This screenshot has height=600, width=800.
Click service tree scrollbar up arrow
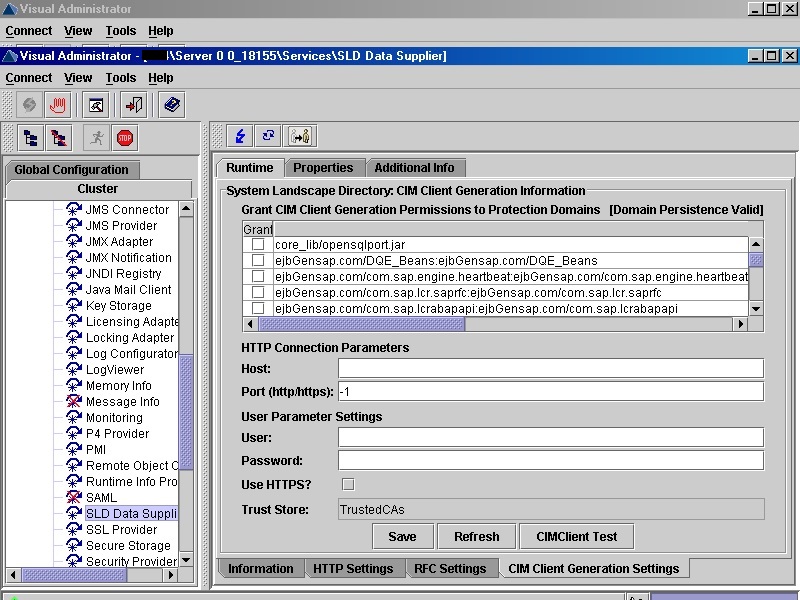pos(186,209)
